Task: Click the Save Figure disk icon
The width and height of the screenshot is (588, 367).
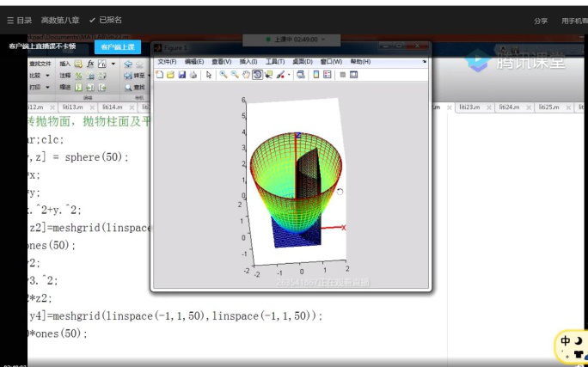Action: [x=181, y=75]
